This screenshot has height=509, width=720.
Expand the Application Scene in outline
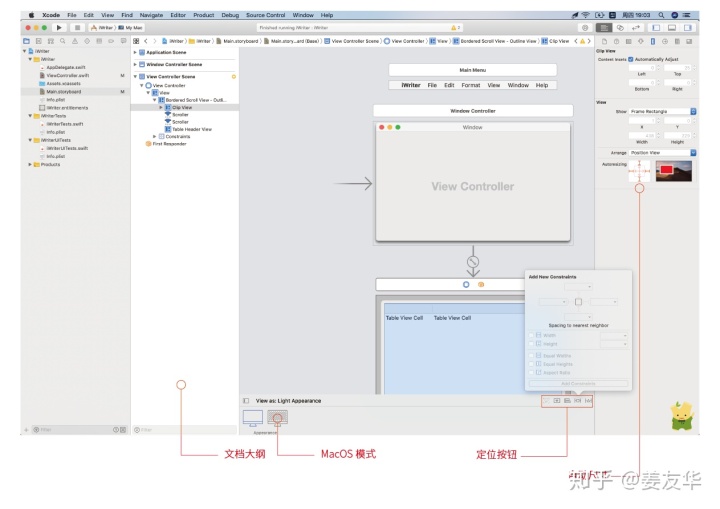(135, 52)
